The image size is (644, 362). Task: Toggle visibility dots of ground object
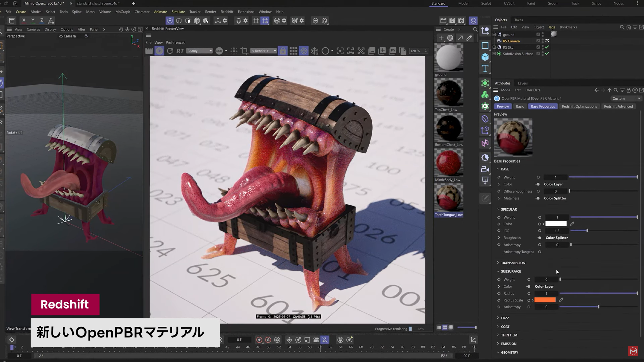pos(543,35)
